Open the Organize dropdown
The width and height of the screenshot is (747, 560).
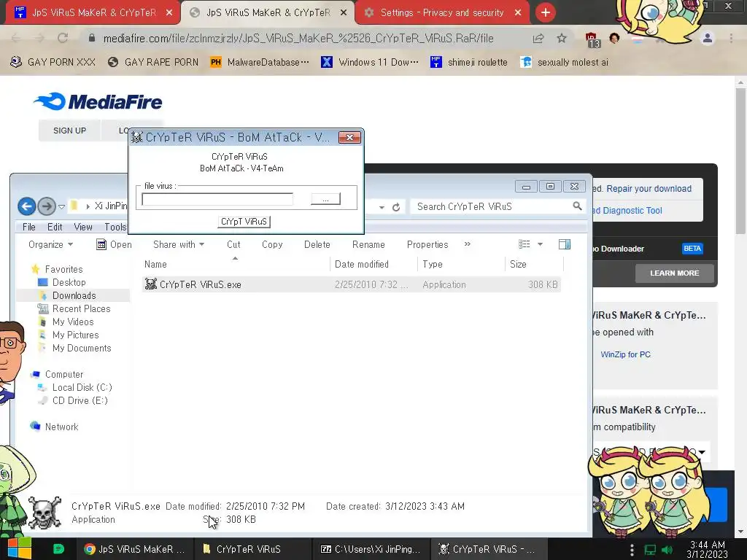pyautogui.click(x=50, y=244)
